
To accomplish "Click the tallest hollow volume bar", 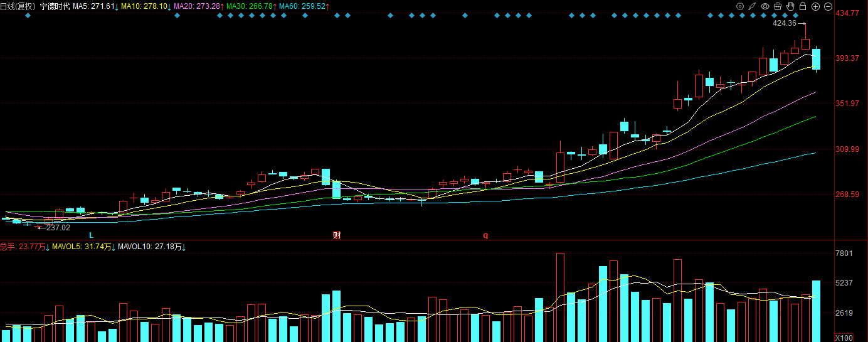I will pyautogui.click(x=560, y=297).
